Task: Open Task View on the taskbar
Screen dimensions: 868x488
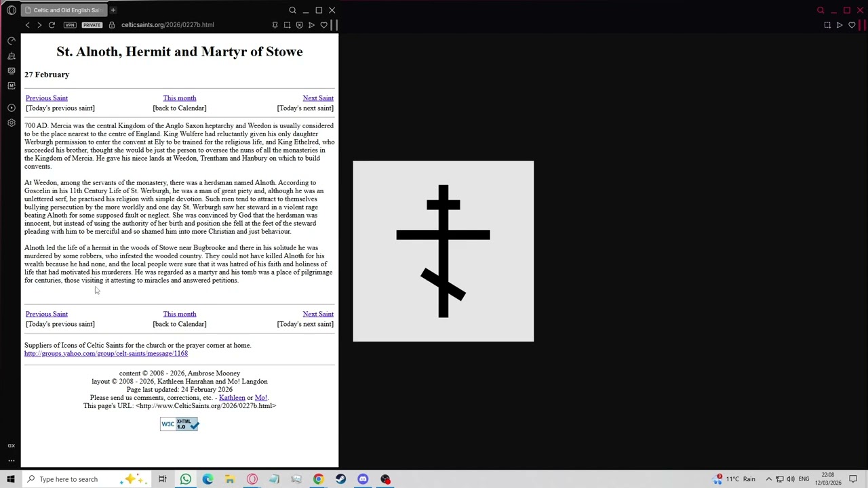Action: [x=163, y=479]
